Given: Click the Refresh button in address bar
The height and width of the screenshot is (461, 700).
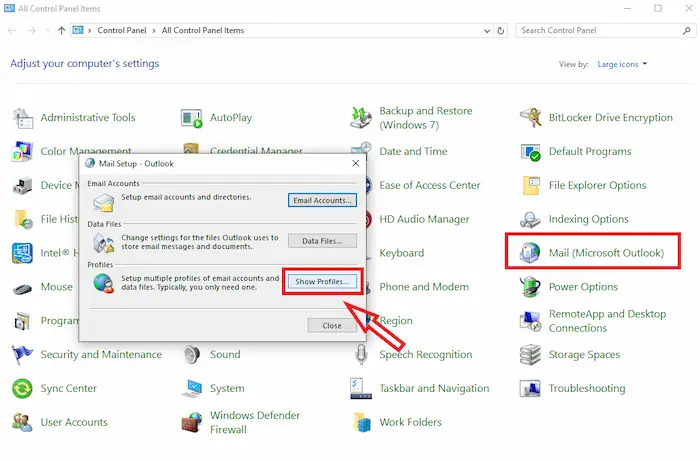Looking at the screenshot, I should pyautogui.click(x=501, y=31).
